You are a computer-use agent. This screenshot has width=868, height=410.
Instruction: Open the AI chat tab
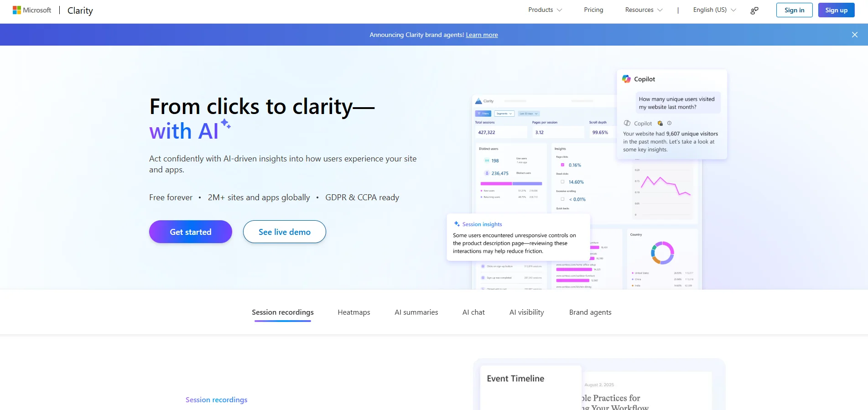[x=473, y=312]
